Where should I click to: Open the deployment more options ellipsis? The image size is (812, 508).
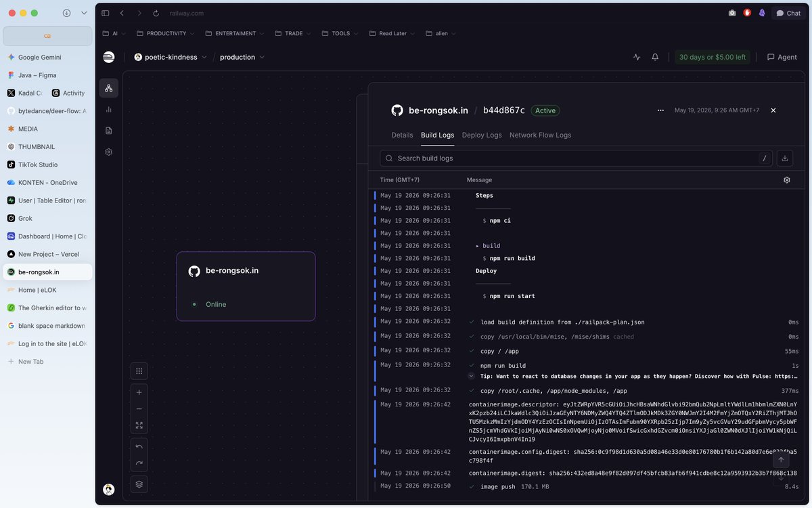660,110
